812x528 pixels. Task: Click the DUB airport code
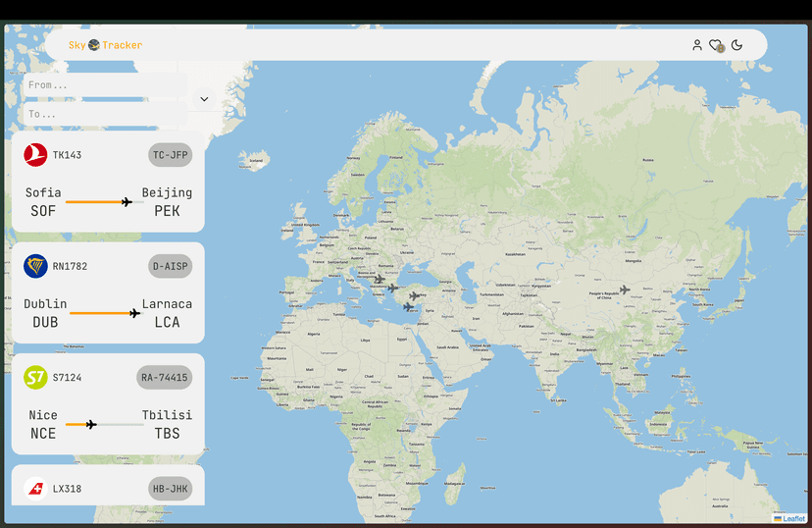point(45,322)
